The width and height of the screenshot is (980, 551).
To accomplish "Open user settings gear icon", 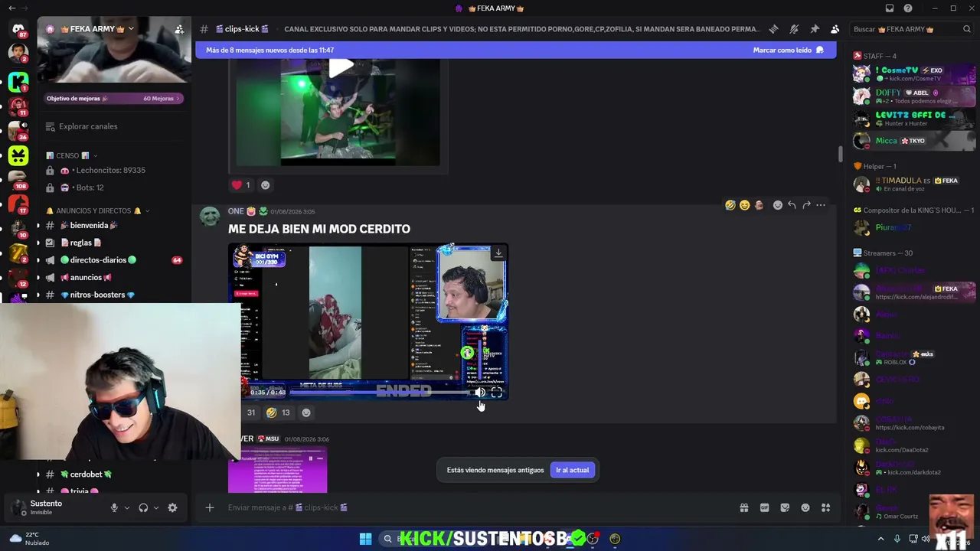I will 172,507.
